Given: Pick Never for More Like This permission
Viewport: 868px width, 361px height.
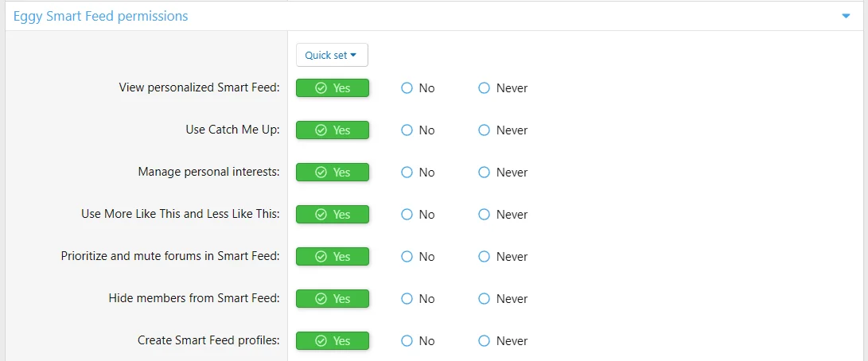Looking at the screenshot, I should (503, 214).
